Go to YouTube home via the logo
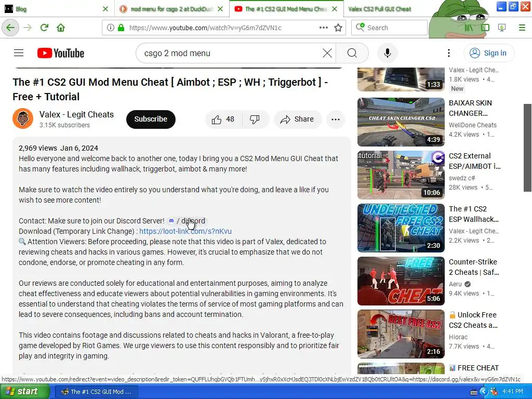532x399 pixels. click(x=61, y=53)
